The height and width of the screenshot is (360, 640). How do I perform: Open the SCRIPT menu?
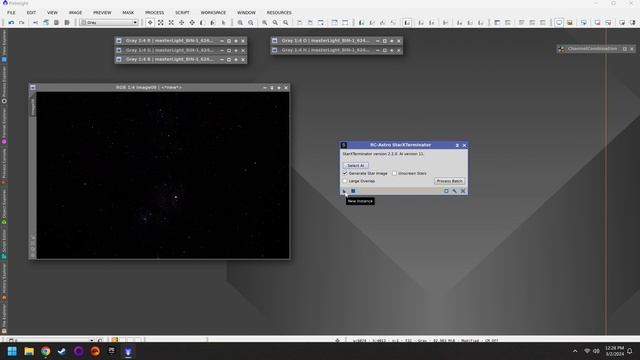[182, 13]
